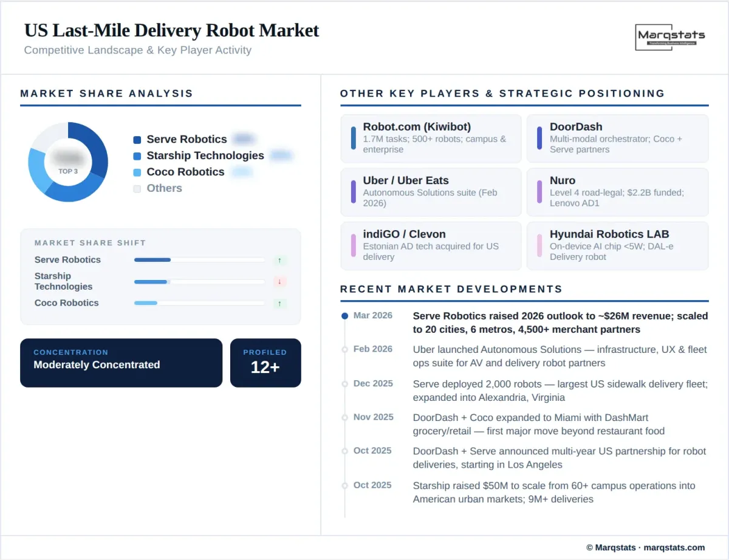Expand the Nuro card details
This screenshot has height=560, width=729.
(x=618, y=192)
